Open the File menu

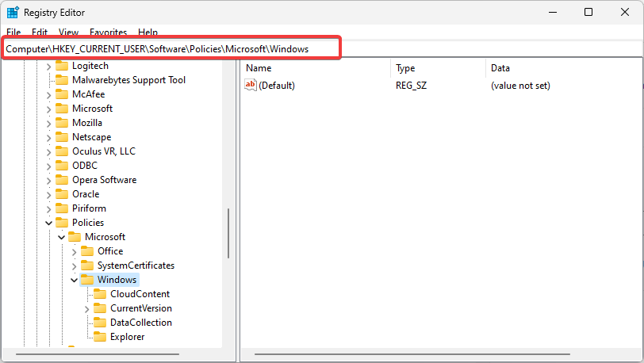tap(13, 32)
